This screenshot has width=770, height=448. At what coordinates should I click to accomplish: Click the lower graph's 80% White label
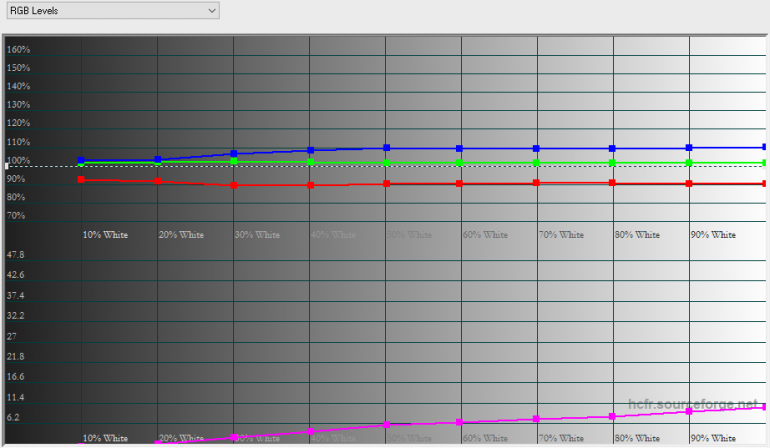coord(637,438)
